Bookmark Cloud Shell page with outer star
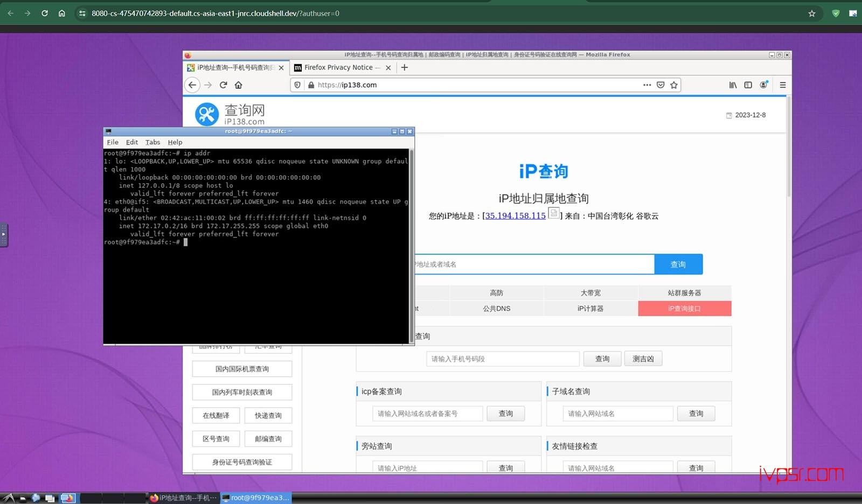 812,13
